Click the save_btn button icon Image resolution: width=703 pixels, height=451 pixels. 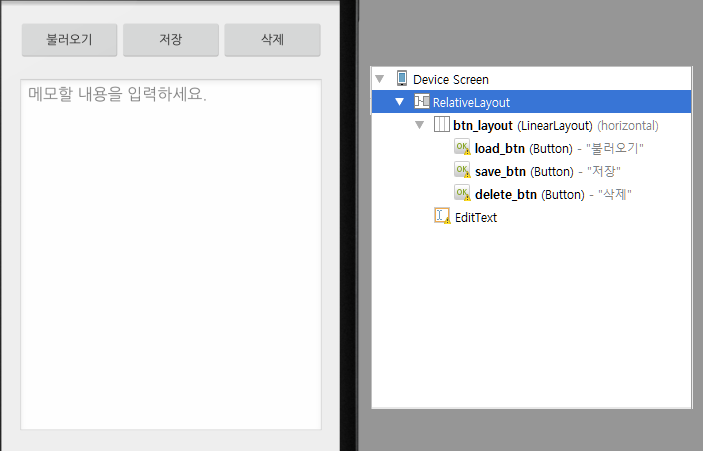[x=462, y=170]
